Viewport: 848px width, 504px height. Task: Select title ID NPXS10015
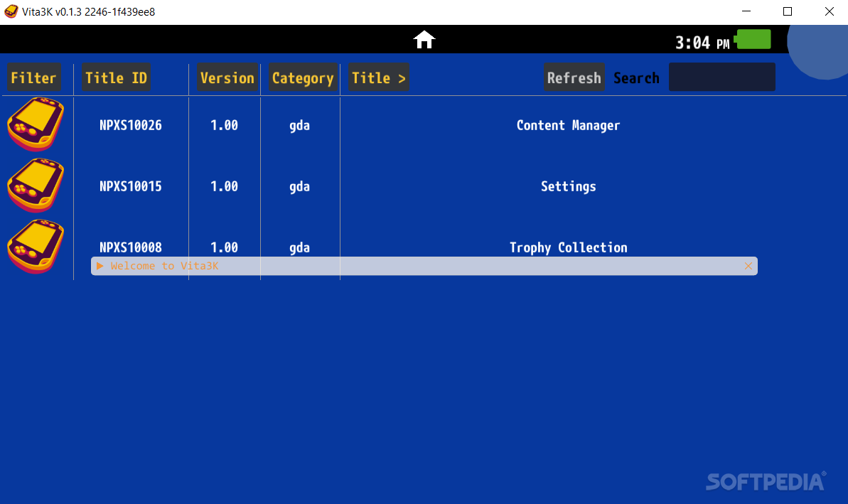[130, 186]
